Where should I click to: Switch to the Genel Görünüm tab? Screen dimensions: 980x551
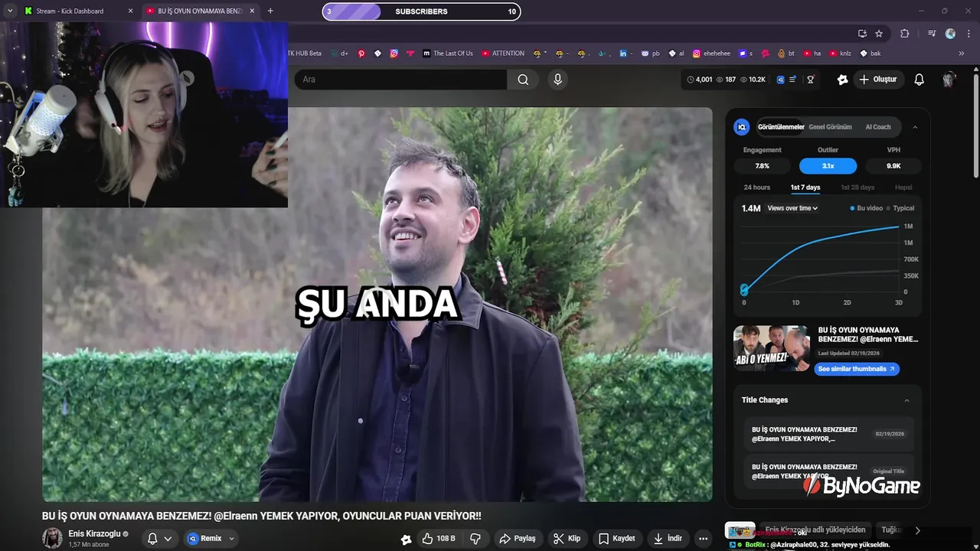click(831, 127)
